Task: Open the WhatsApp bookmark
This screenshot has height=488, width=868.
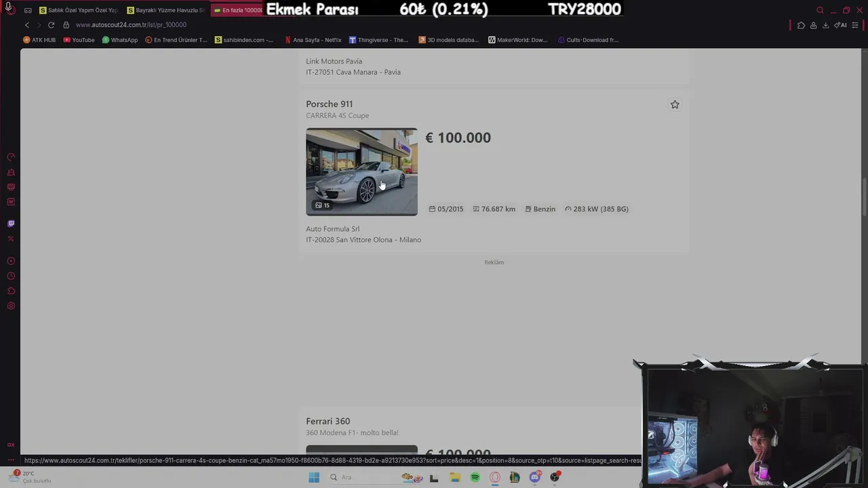Action: click(119, 40)
